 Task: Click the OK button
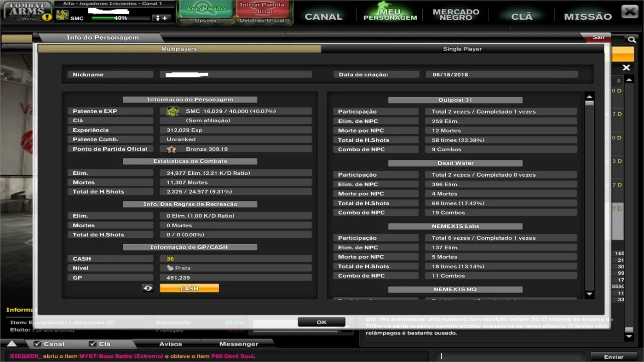pos(322,322)
